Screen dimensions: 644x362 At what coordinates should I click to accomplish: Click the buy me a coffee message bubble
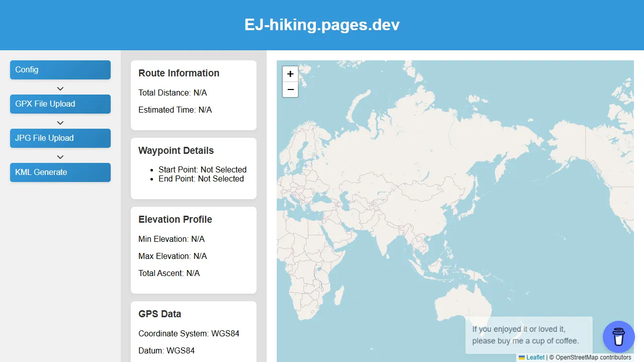pos(525,335)
